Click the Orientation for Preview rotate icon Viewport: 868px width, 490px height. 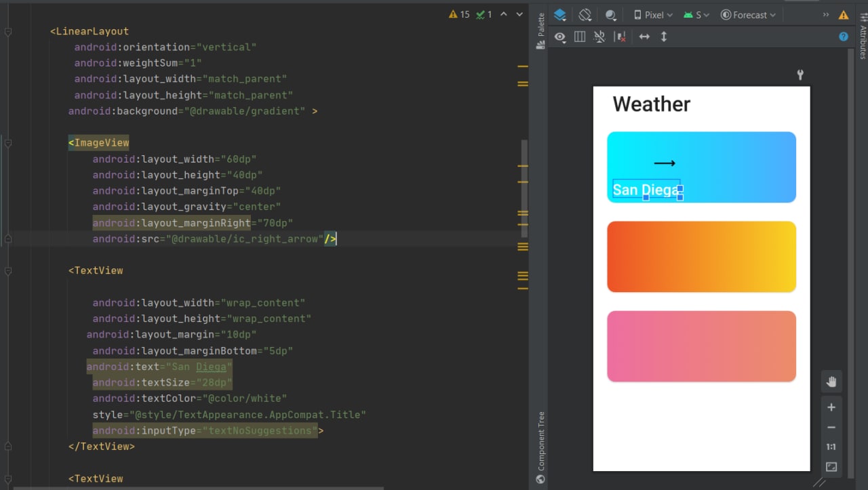585,14
